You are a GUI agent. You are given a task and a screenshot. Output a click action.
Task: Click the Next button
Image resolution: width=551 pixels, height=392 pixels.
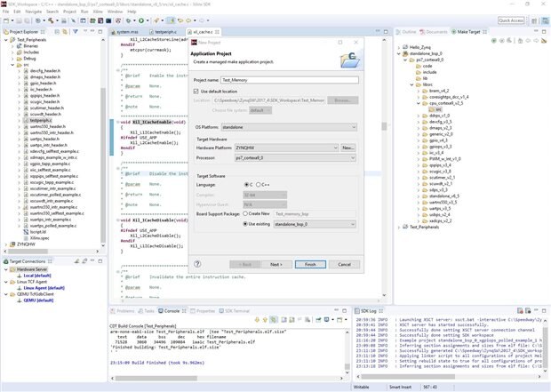[275, 264]
